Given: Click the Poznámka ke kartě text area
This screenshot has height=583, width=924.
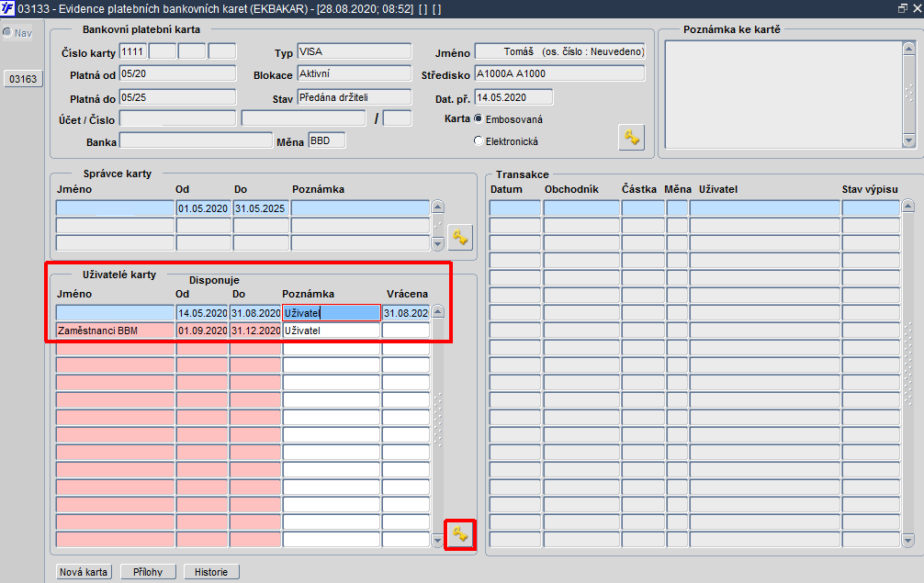Looking at the screenshot, I should pyautogui.click(x=783, y=95).
